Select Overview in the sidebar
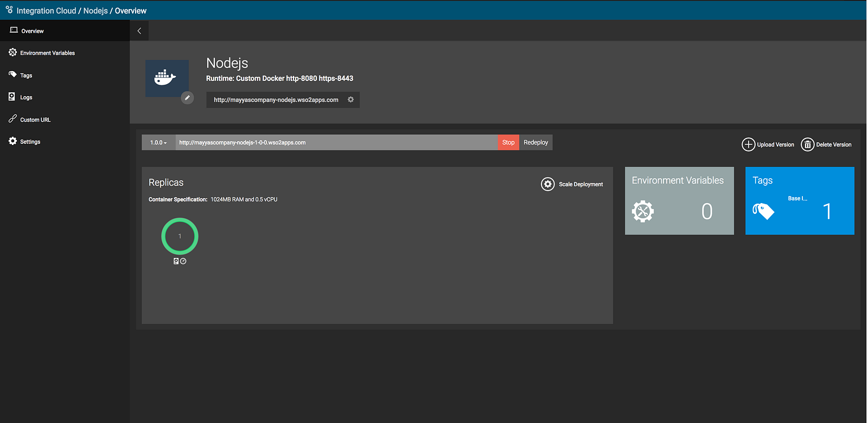 [65, 31]
